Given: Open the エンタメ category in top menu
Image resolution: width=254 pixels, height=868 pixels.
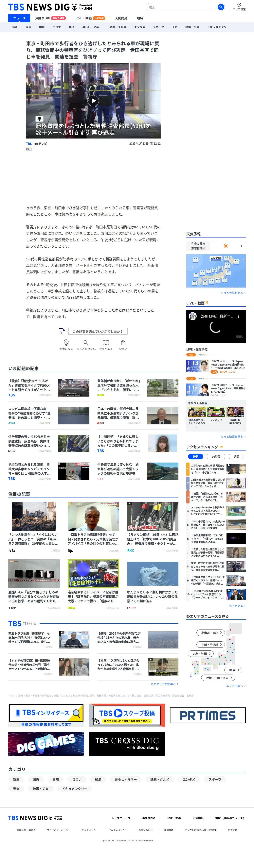Looking at the screenshot, I should coord(140,27).
